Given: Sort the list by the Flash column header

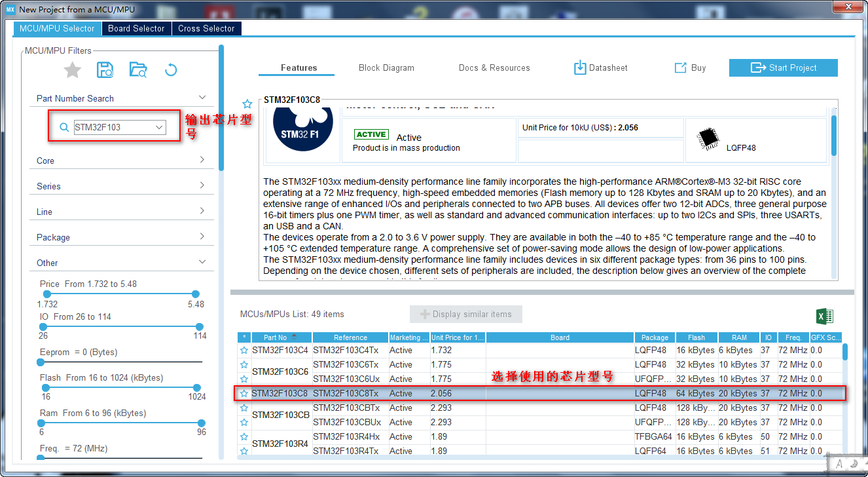Looking at the screenshot, I should [696, 337].
